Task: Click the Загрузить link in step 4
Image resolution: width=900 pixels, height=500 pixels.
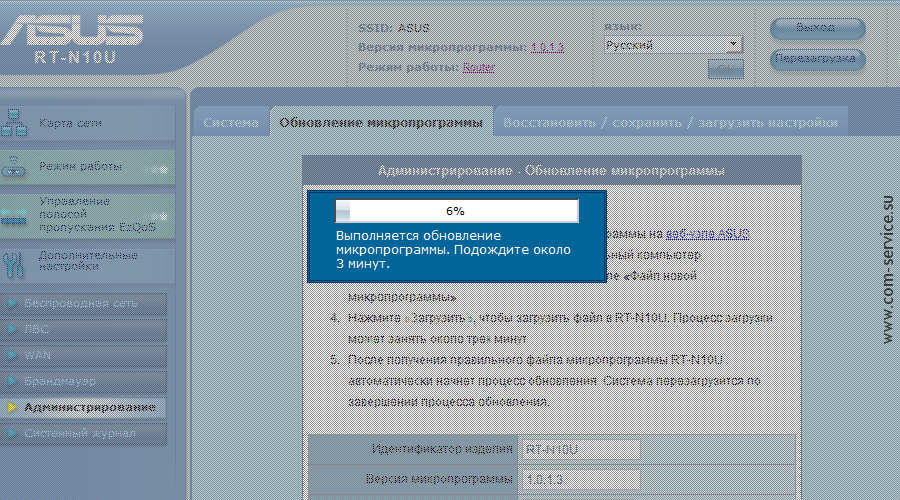Action: [x=440, y=318]
